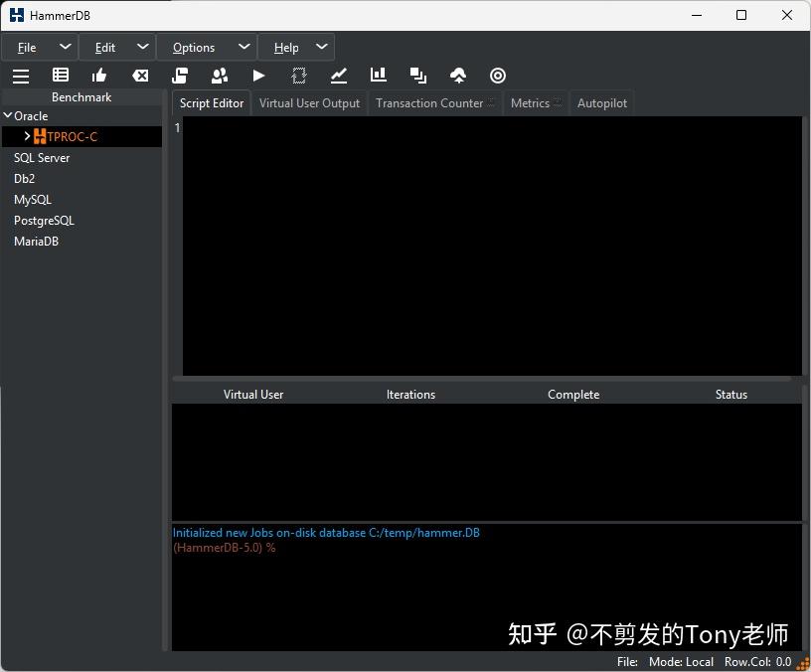
Task: Select the virtual user options people icon
Action: pyautogui.click(x=219, y=75)
